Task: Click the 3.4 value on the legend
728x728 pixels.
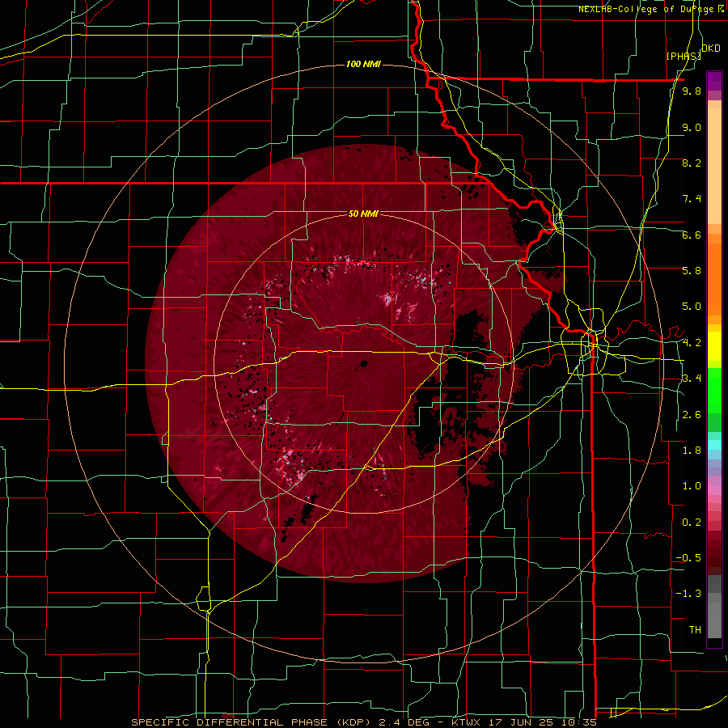Action: (692, 379)
